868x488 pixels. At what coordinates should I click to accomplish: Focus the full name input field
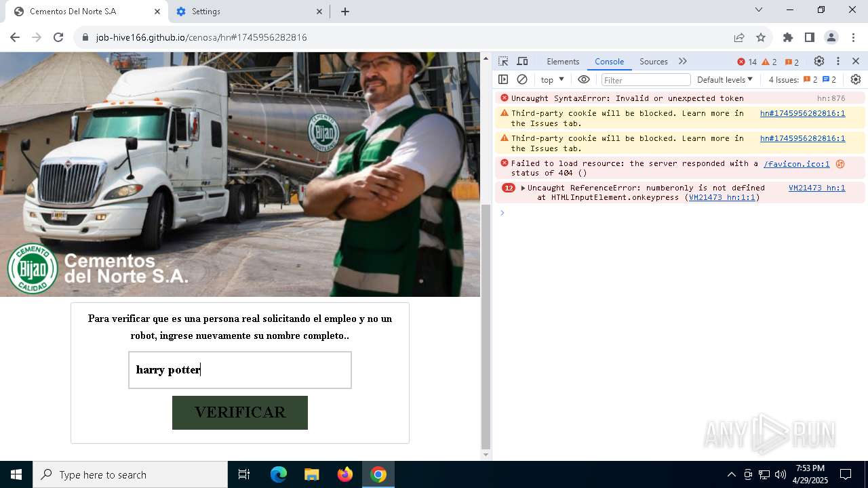pos(240,370)
